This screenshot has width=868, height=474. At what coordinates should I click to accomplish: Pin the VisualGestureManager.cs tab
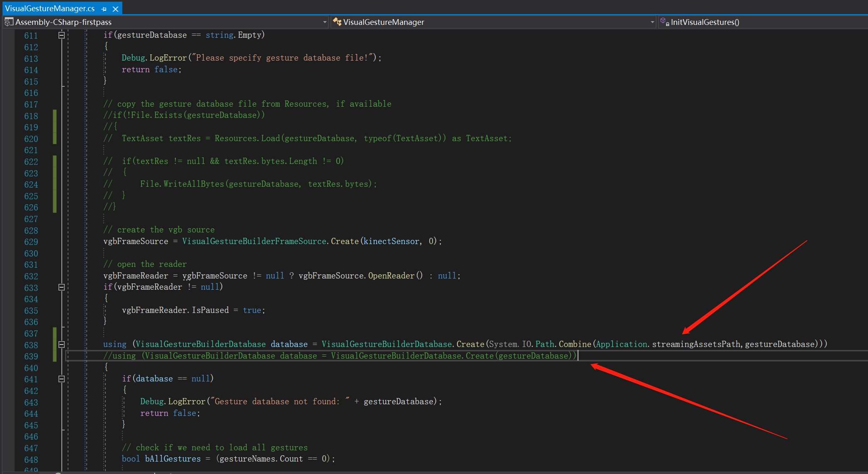pos(103,8)
